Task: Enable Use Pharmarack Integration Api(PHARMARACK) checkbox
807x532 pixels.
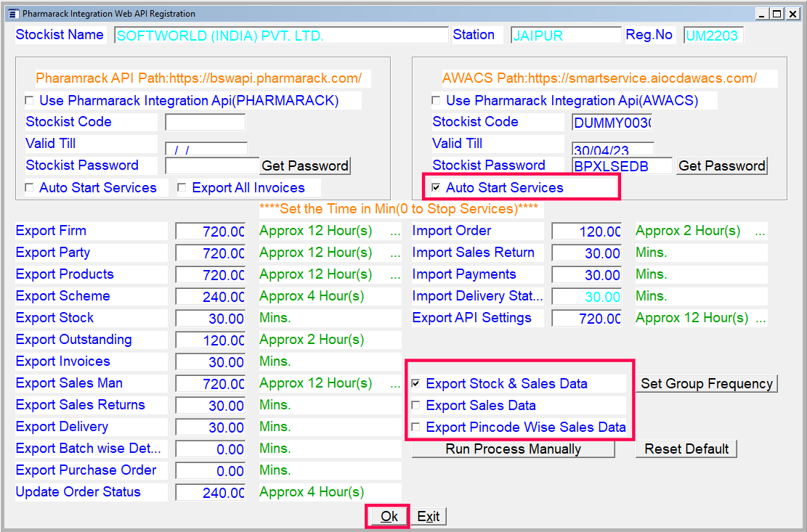Action: pyautogui.click(x=29, y=100)
